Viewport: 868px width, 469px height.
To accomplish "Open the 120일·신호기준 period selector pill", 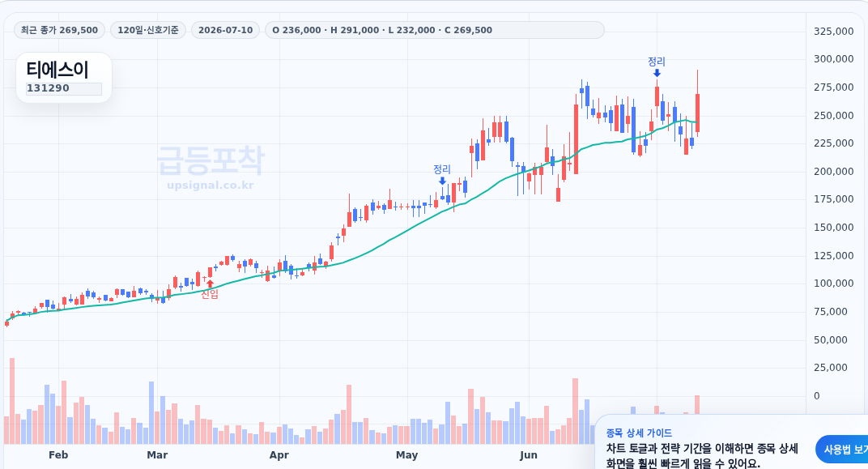I will pos(148,30).
